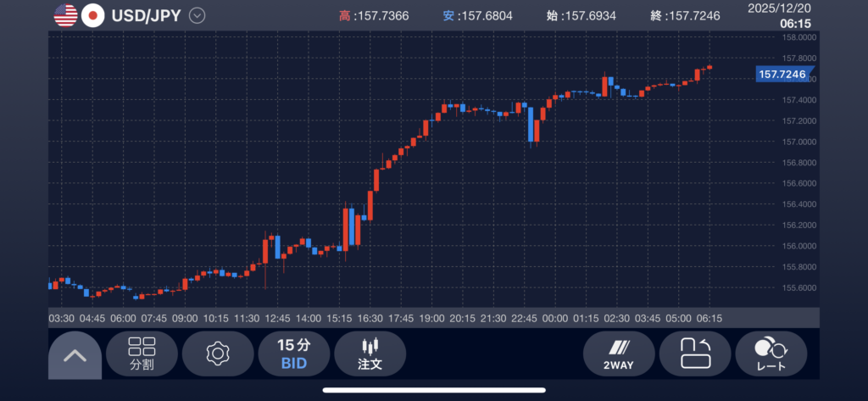This screenshot has height=401, width=868.
Task: Toggle the 2WAY order panel
Action: click(619, 354)
